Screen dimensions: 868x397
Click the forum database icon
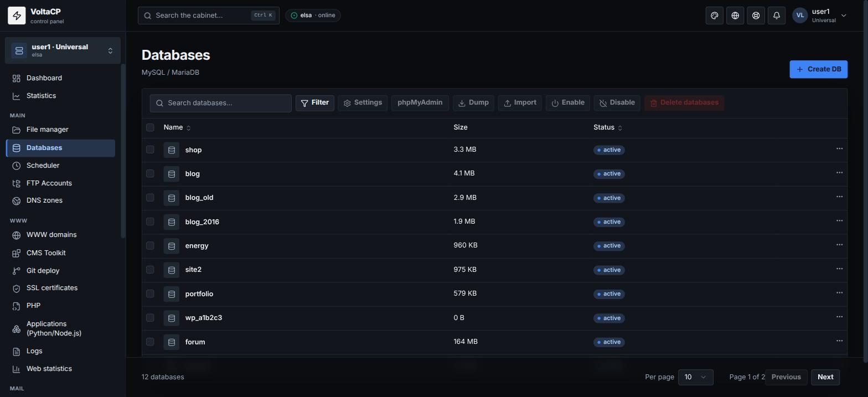pos(172,342)
